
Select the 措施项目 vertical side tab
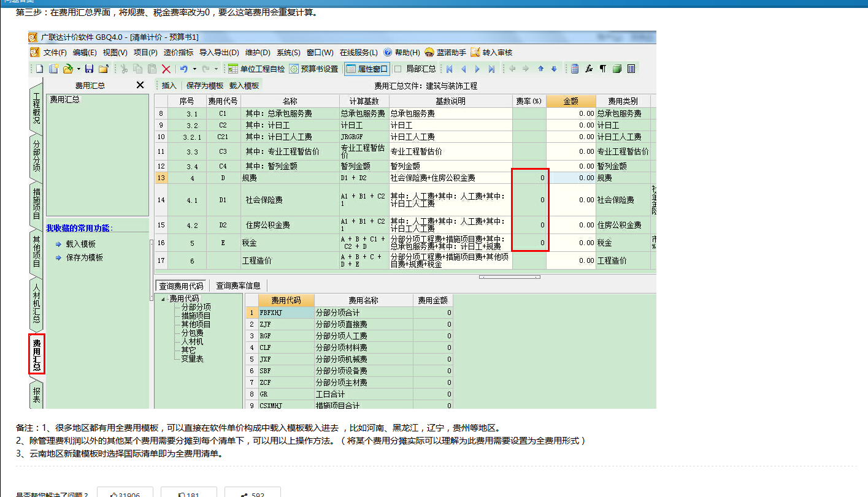click(x=36, y=203)
